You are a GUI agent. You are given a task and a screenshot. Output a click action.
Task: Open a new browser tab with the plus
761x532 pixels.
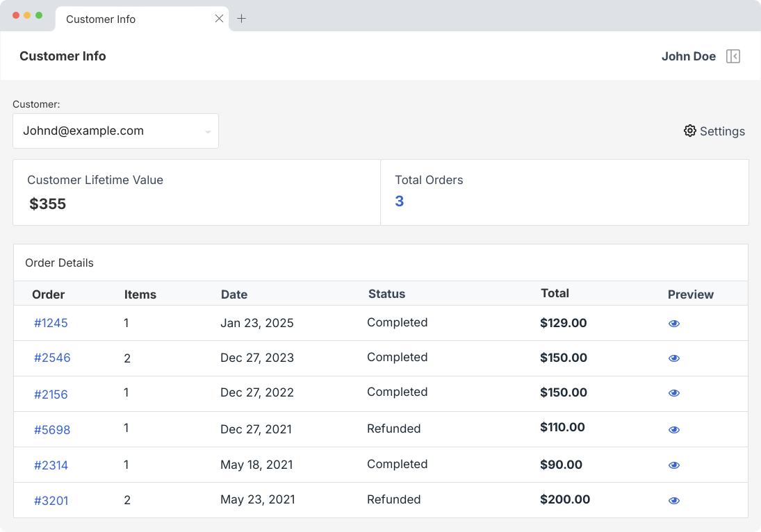[242, 19]
